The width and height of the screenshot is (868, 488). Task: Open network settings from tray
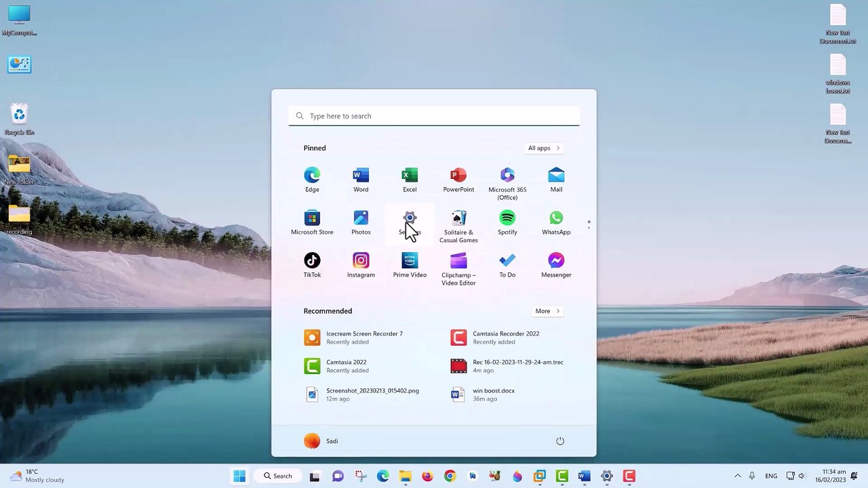pyautogui.click(x=791, y=476)
